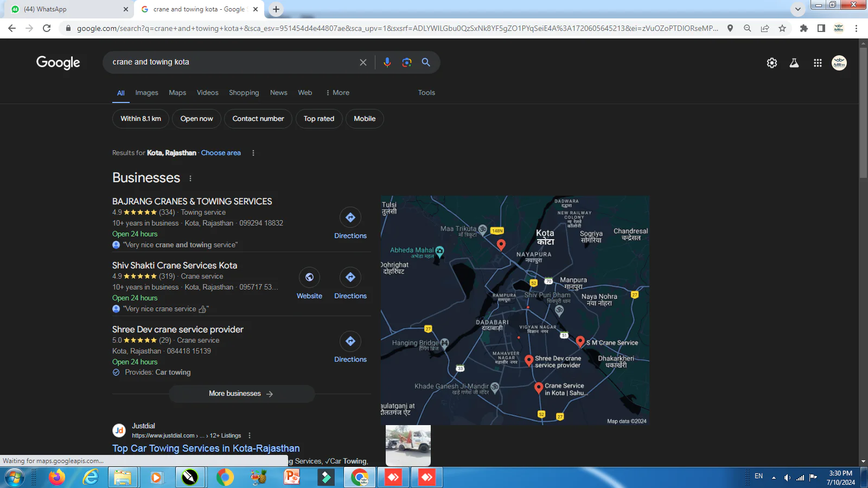
Task: Click the voice search microphone icon
Action: pos(387,62)
